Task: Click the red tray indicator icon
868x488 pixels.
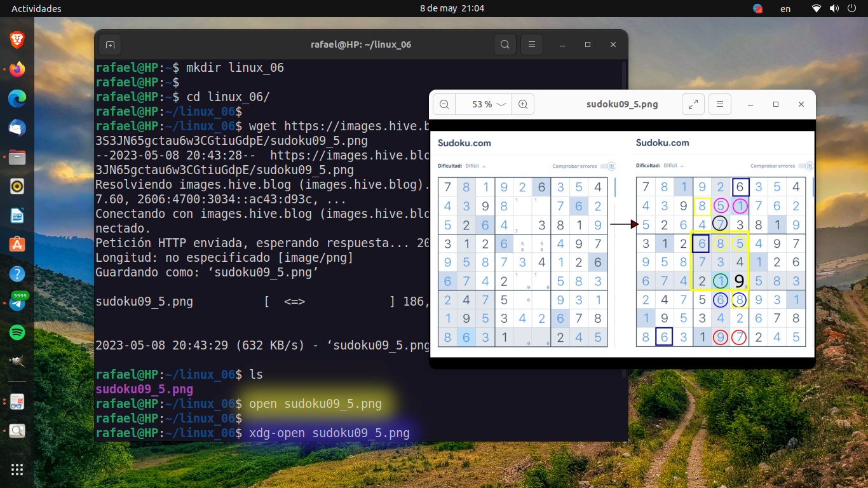Action: [x=757, y=8]
